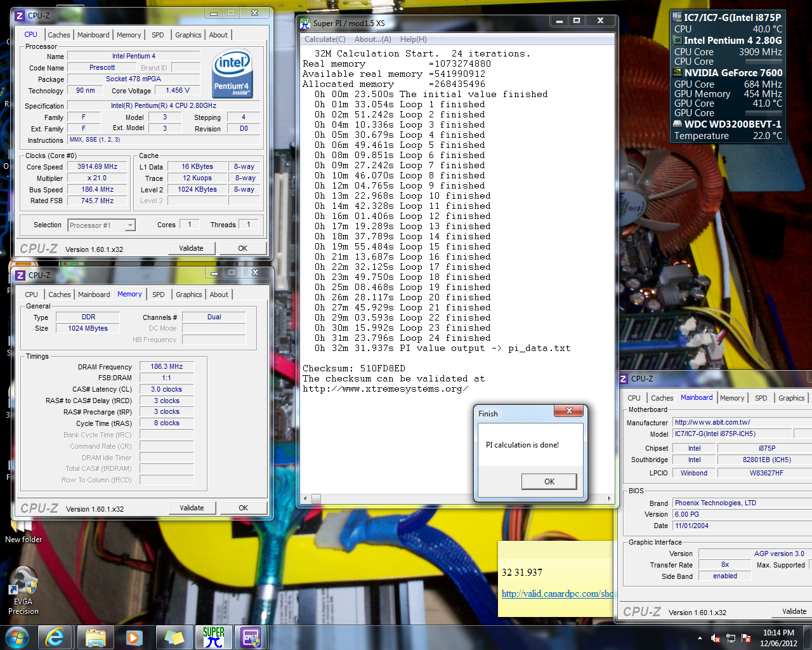Viewport: 812px width, 650px height.
Task: Click the '32 31.937' text in sticky note
Action: click(x=522, y=573)
